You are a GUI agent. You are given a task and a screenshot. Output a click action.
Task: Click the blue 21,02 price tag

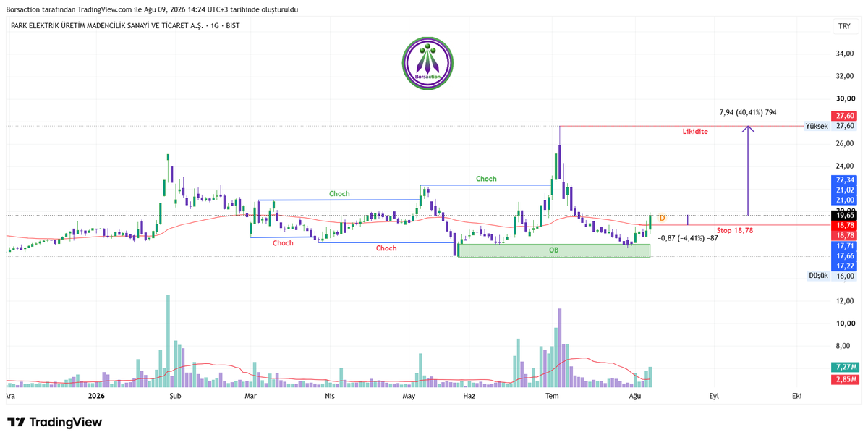(845, 190)
